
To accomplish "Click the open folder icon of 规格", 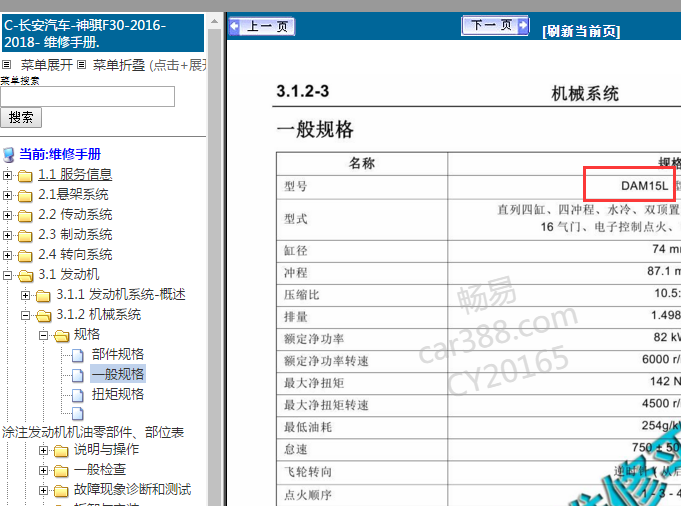I will (x=62, y=336).
